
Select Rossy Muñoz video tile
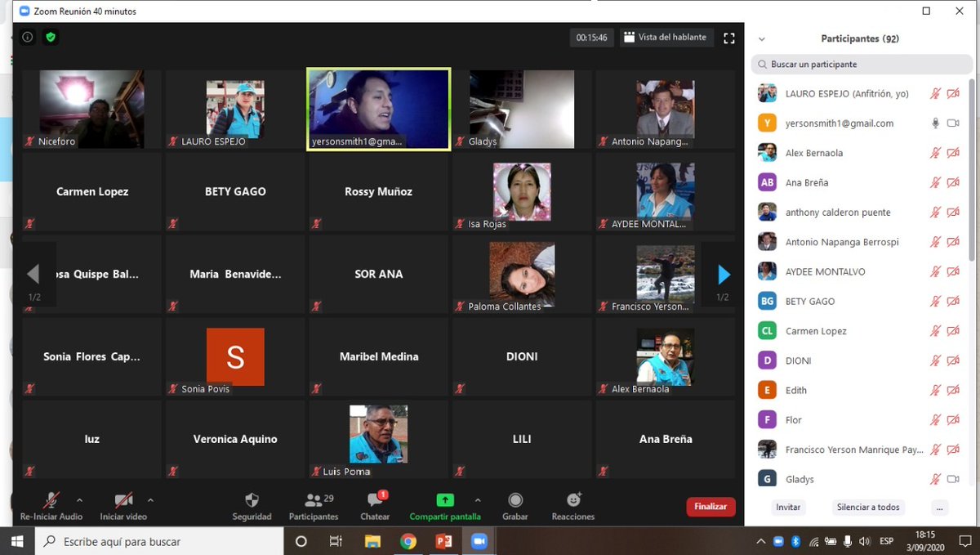(379, 192)
